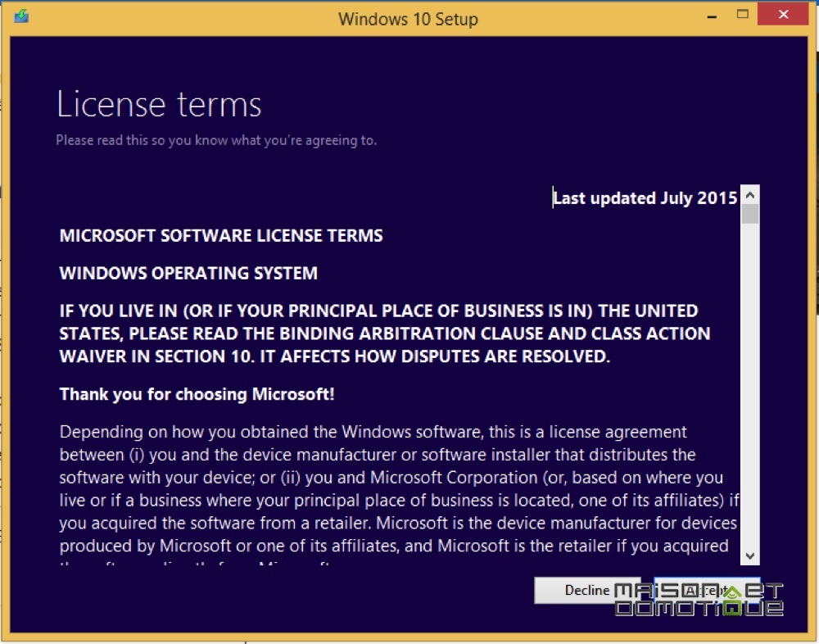This screenshot has height=644, width=819.
Task: Click the 'License terms' page title
Action: [159, 103]
